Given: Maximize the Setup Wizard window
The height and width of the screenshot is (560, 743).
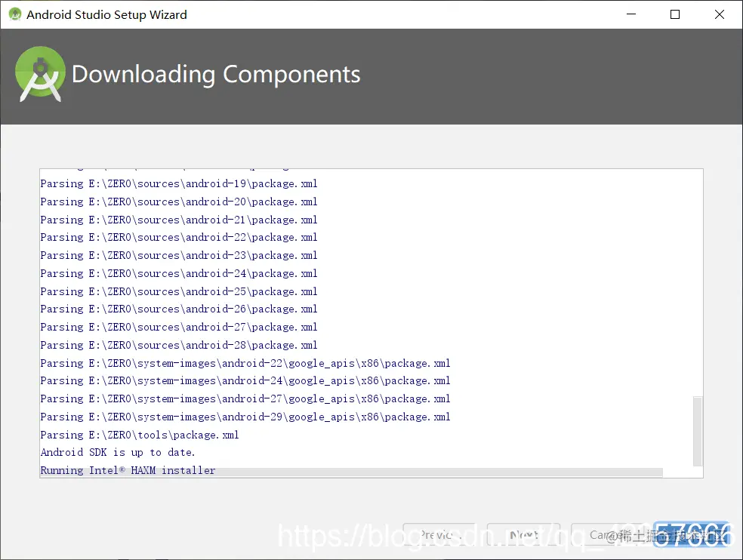Looking at the screenshot, I should (x=675, y=14).
